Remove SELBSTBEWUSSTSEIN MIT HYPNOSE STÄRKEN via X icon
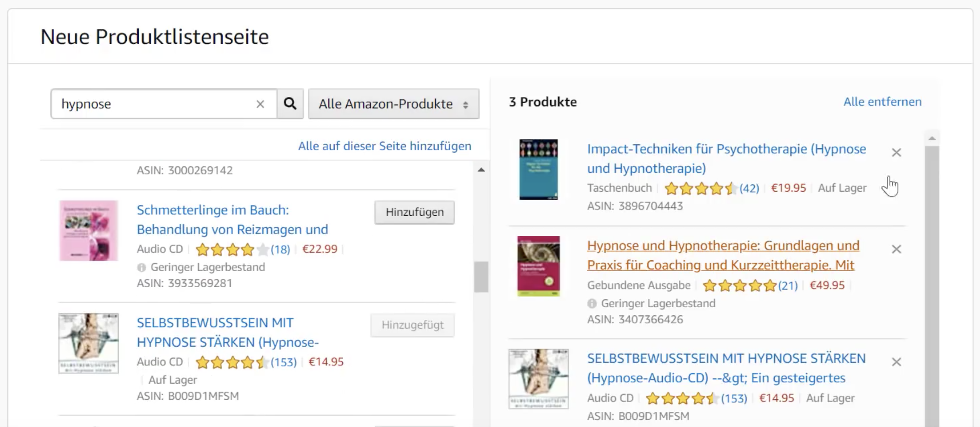 tap(897, 361)
